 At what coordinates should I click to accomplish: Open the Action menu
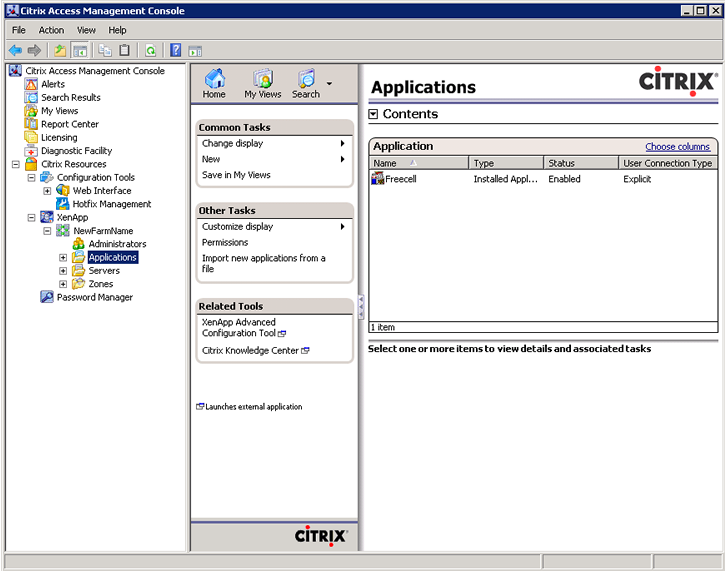point(51,30)
